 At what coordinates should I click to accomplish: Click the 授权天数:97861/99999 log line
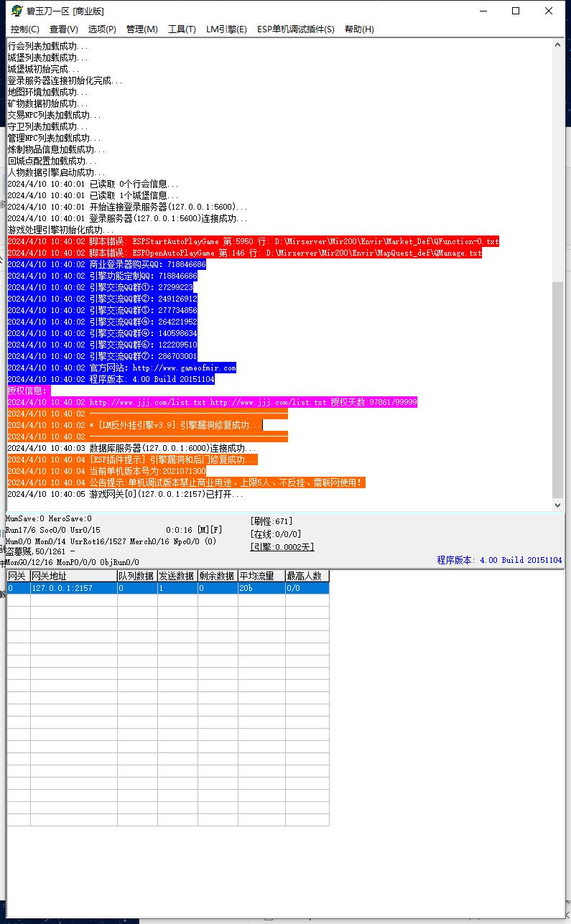(212, 402)
